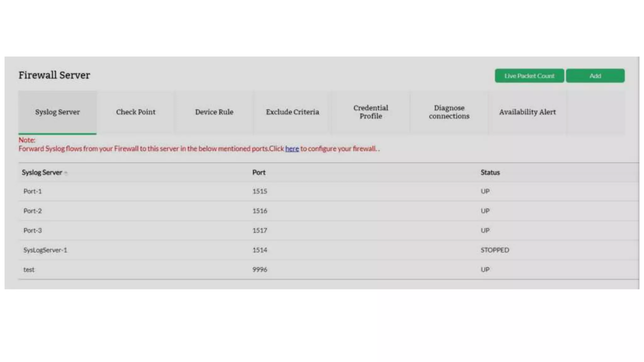Open the Availability Alert tab
644x362 pixels.
click(527, 112)
